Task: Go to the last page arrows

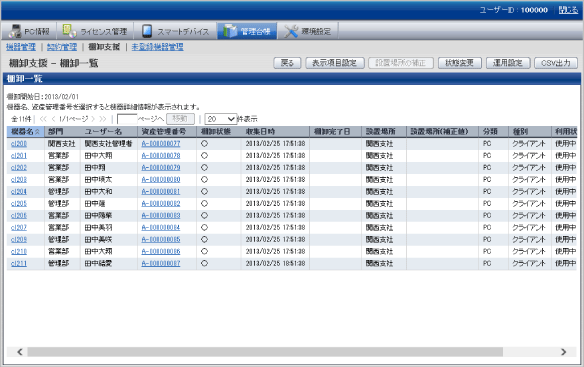Action: click(103, 119)
